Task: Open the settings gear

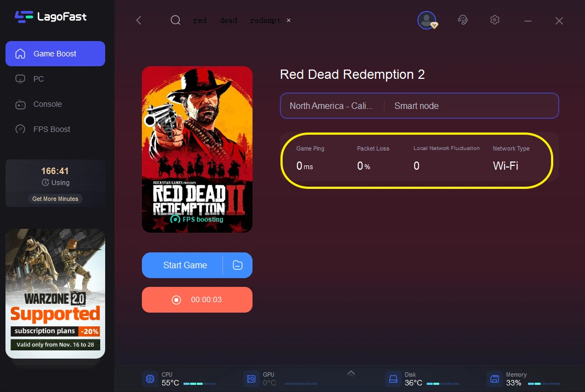Action: click(495, 20)
